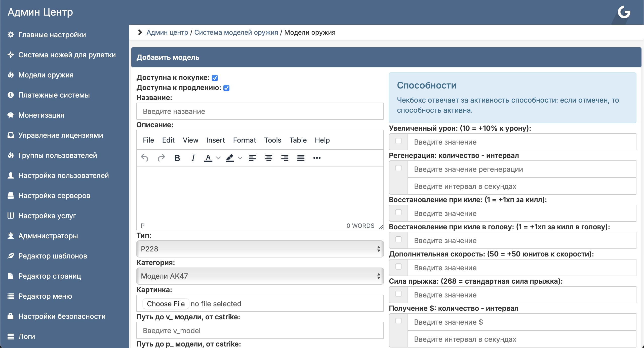Enable Увеличенный урон ability checkbox
The height and width of the screenshot is (348, 644).
click(398, 141)
